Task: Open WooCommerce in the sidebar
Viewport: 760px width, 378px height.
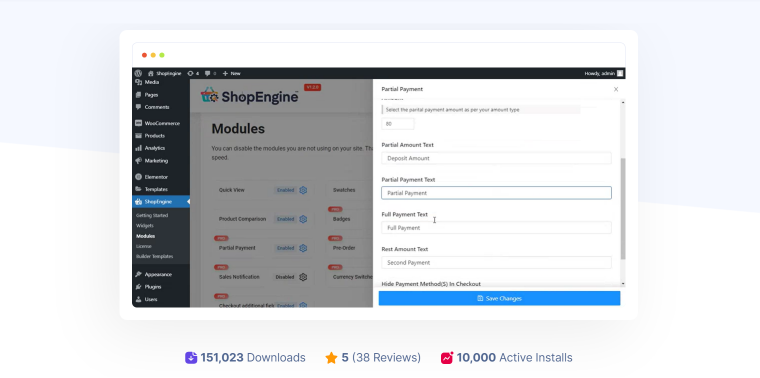Action: [x=161, y=124]
